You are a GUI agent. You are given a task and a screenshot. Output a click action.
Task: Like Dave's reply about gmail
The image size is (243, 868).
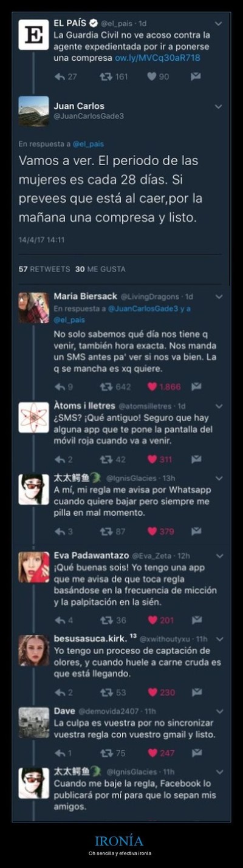(152, 753)
